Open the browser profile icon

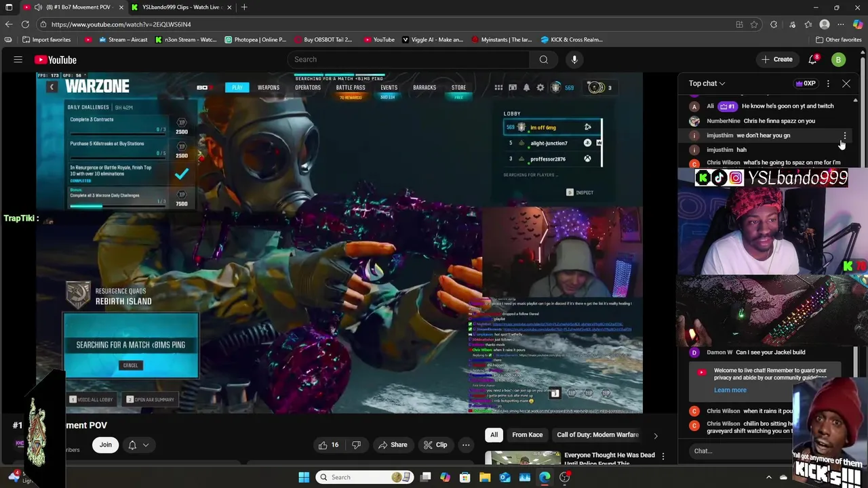click(825, 24)
